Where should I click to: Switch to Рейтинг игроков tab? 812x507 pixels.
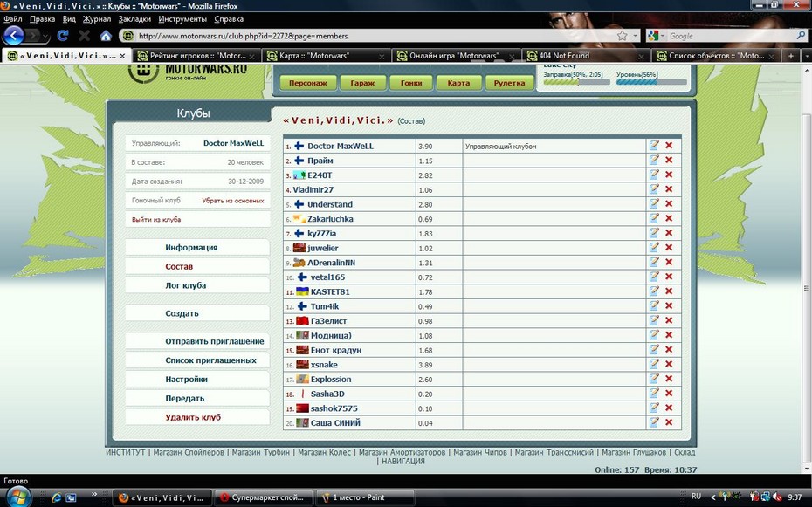point(196,56)
